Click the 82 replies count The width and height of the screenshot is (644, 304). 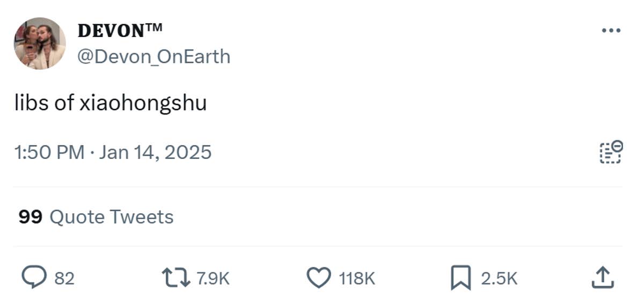(64, 278)
